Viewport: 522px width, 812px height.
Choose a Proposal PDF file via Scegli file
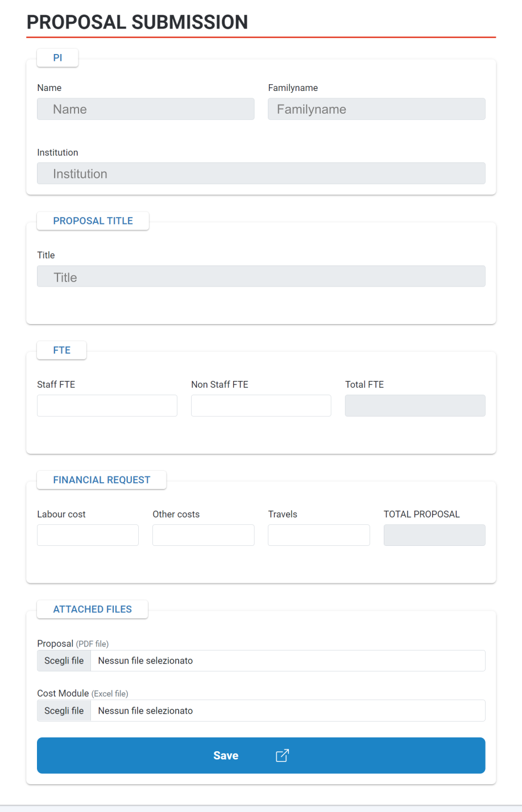(x=64, y=661)
